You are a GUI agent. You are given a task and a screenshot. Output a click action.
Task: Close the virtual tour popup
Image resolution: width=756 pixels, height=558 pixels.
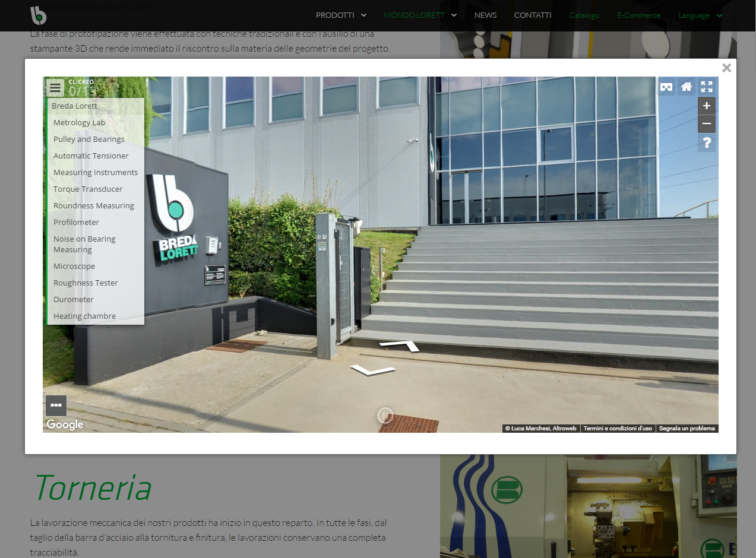[726, 68]
